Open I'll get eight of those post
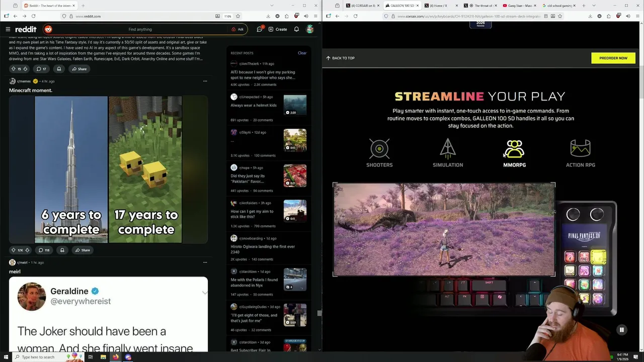644x362 pixels. (x=254, y=318)
